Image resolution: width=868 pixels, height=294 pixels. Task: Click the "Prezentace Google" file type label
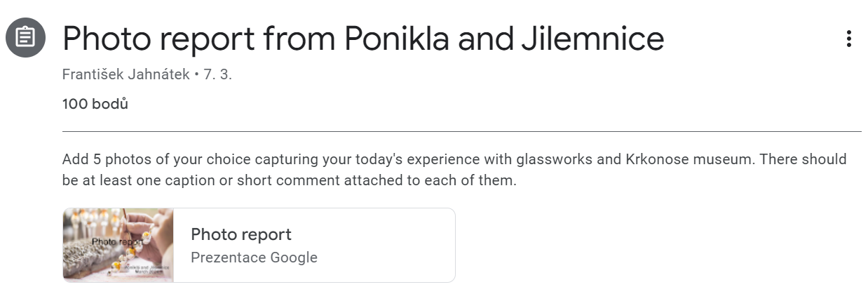pos(254,258)
